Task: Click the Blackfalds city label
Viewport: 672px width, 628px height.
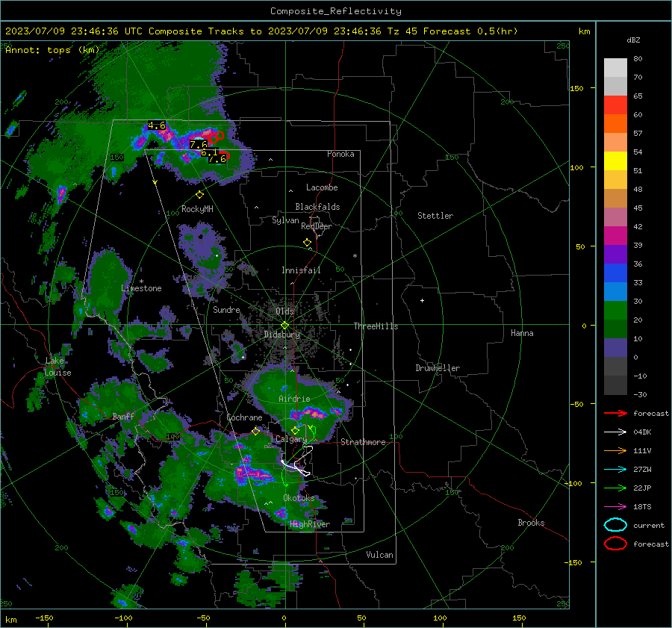Action: coord(317,207)
